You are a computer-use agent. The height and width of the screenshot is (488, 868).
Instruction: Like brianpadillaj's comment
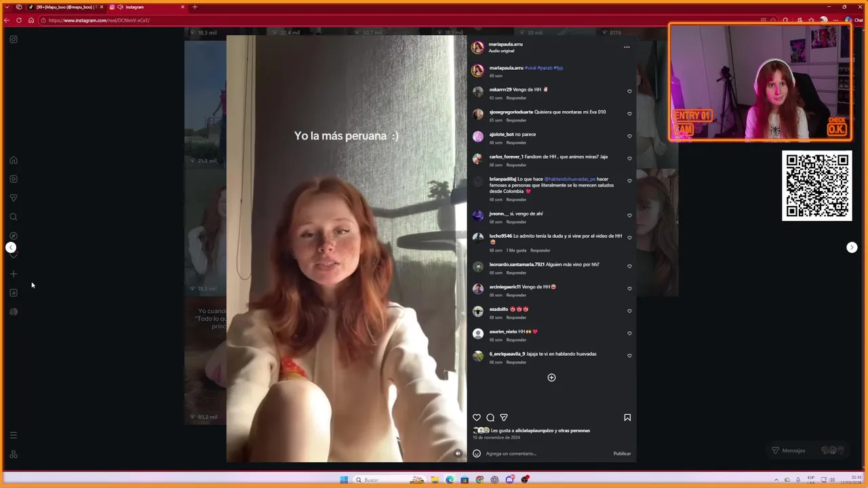629,181
